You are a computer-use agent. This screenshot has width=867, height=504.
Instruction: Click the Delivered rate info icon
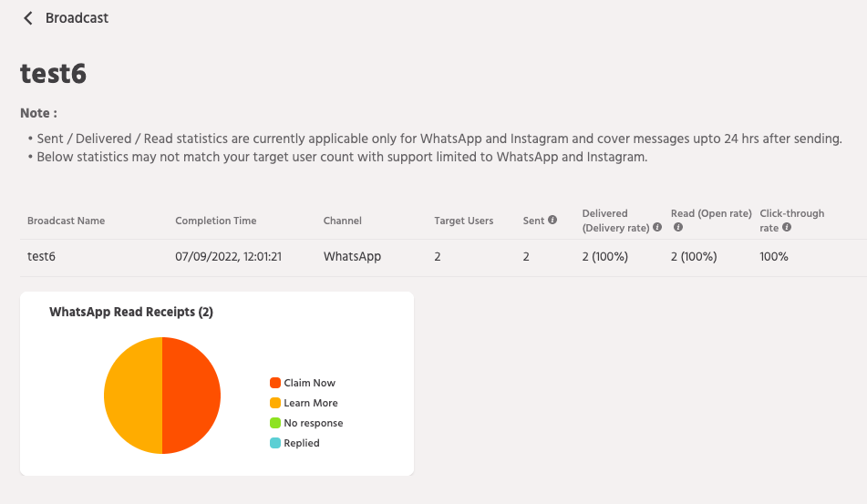pos(657,228)
